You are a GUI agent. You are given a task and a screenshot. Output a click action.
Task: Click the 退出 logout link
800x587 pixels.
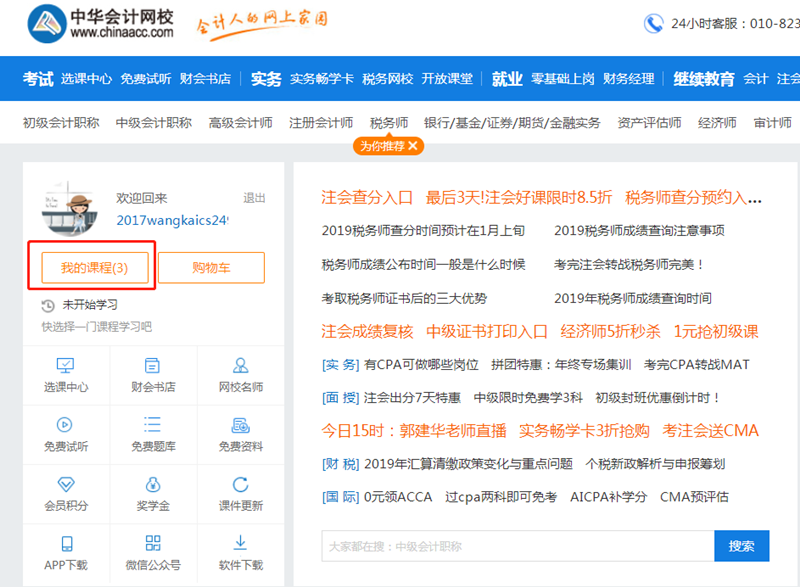point(253,199)
